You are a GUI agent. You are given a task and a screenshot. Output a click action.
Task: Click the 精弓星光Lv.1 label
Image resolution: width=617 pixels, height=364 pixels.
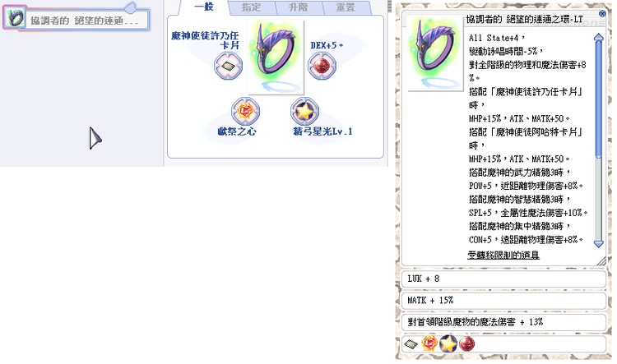322,131
